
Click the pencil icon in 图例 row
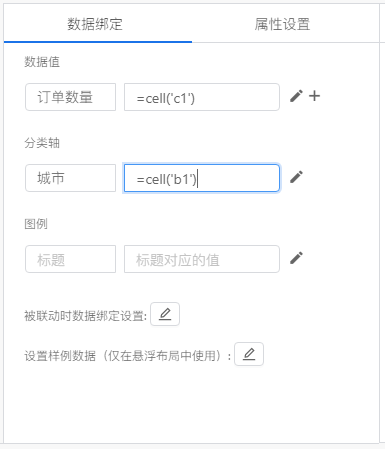[296, 258]
